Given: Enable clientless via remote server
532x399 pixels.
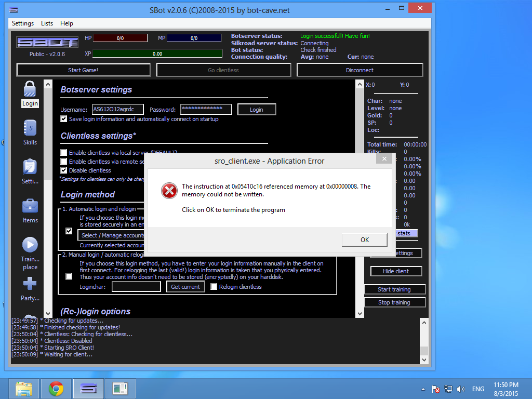Looking at the screenshot, I should tap(64, 162).
